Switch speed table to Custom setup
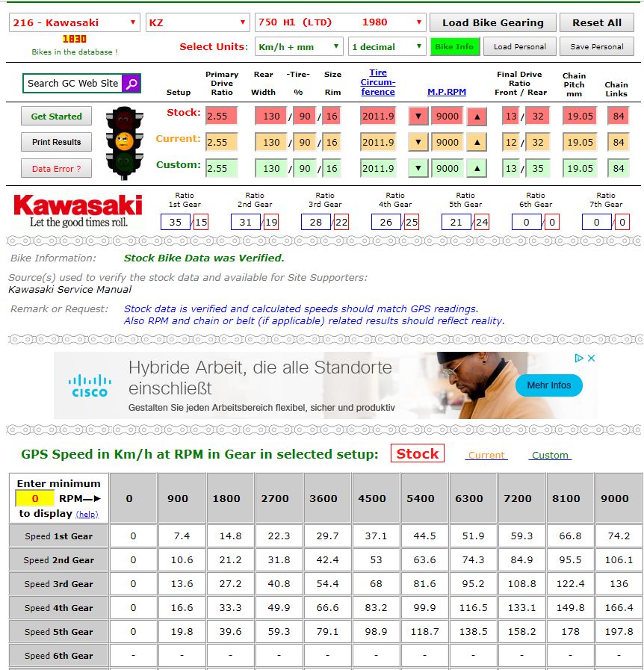 551,455
